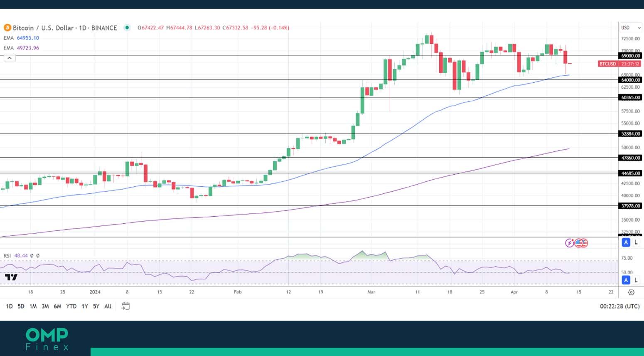644x356 pixels.
Task: Click the TradingView logo
Action: click(11, 277)
